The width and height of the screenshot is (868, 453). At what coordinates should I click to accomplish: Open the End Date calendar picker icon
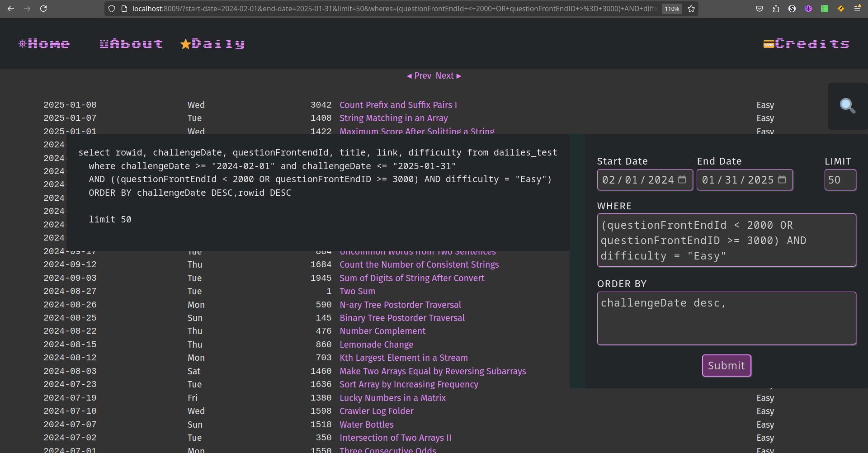(782, 179)
